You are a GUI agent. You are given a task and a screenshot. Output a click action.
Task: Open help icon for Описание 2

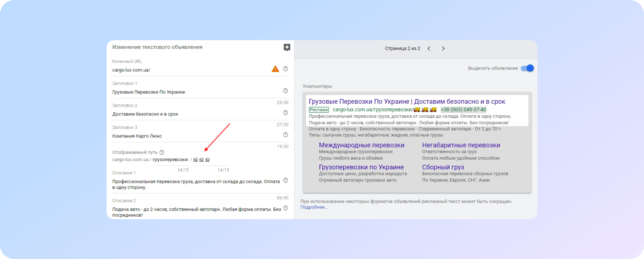tap(286, 208)
